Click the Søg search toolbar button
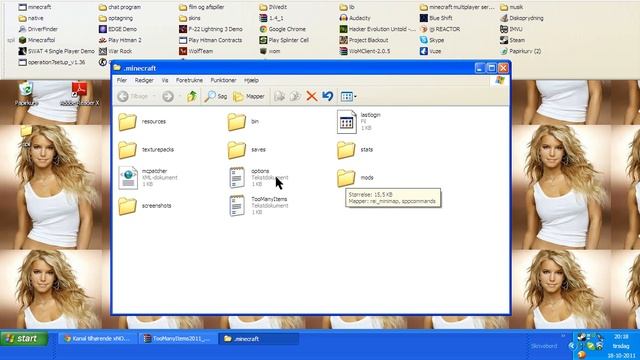 pos(216,96)
